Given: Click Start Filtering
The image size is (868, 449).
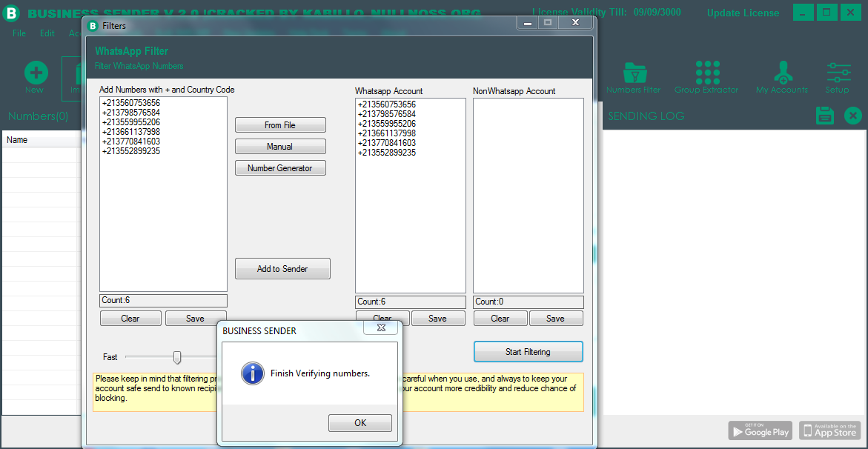Looking at the screenshot, I should click(528, 351).
